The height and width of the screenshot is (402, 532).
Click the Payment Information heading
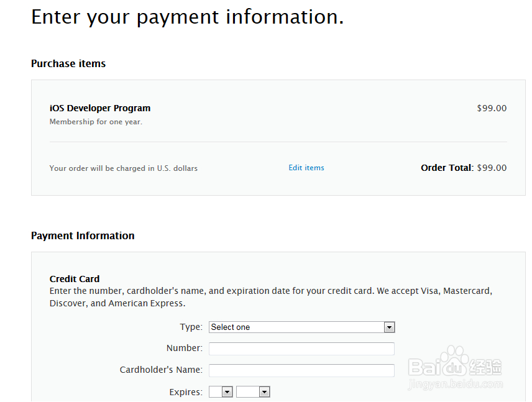click(83, 235)
